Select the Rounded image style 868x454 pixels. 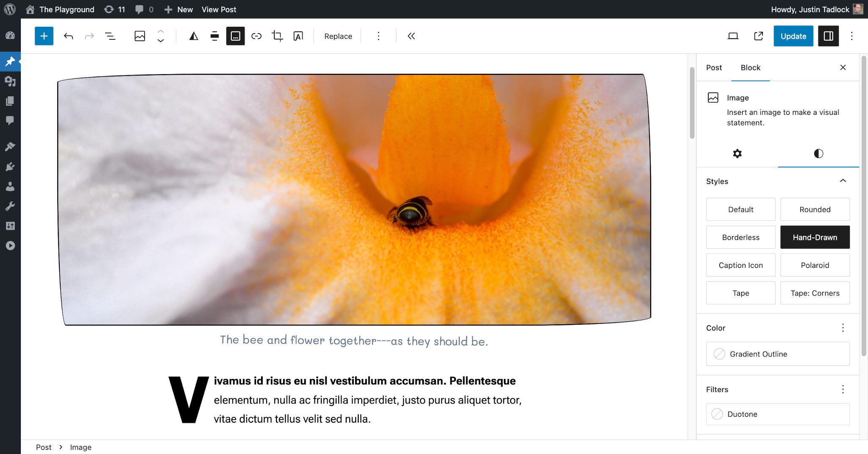(815, 209)
